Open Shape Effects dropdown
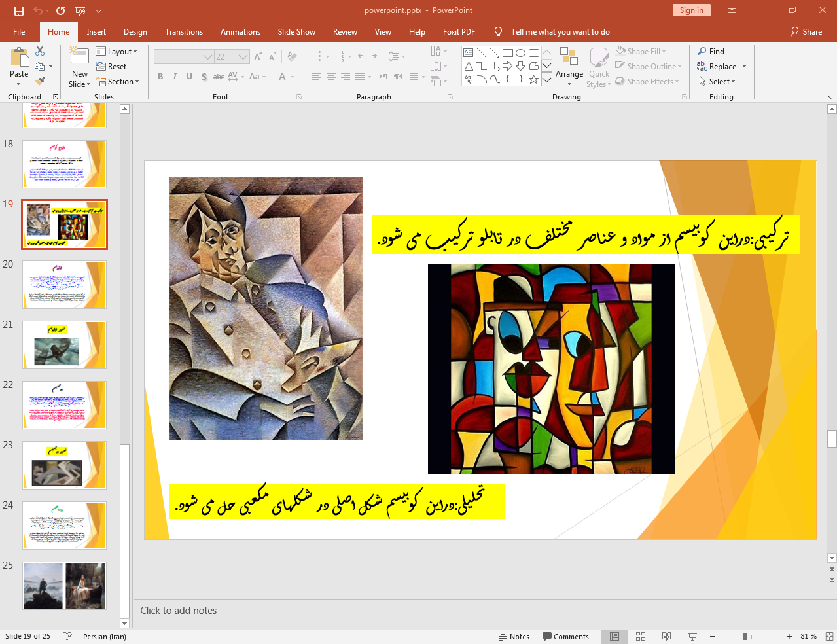837x644 pixels. [x=647, y=82]
